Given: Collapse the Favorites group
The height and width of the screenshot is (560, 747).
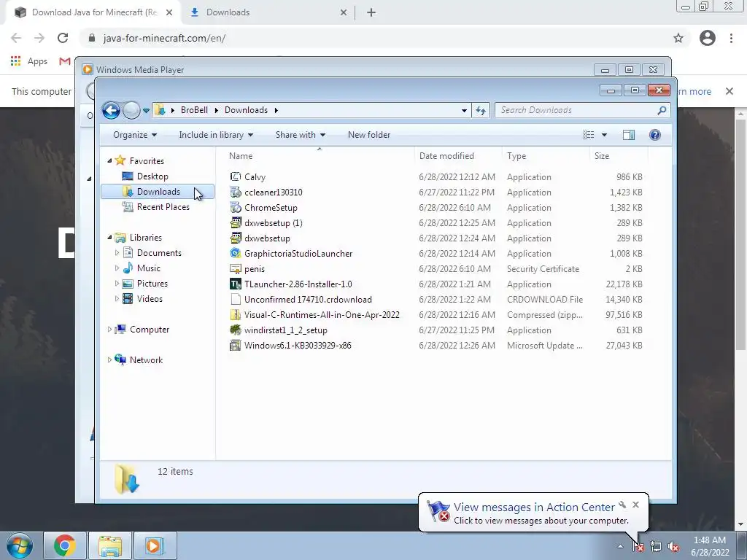Looking at the screenshot, I should 109,161.
